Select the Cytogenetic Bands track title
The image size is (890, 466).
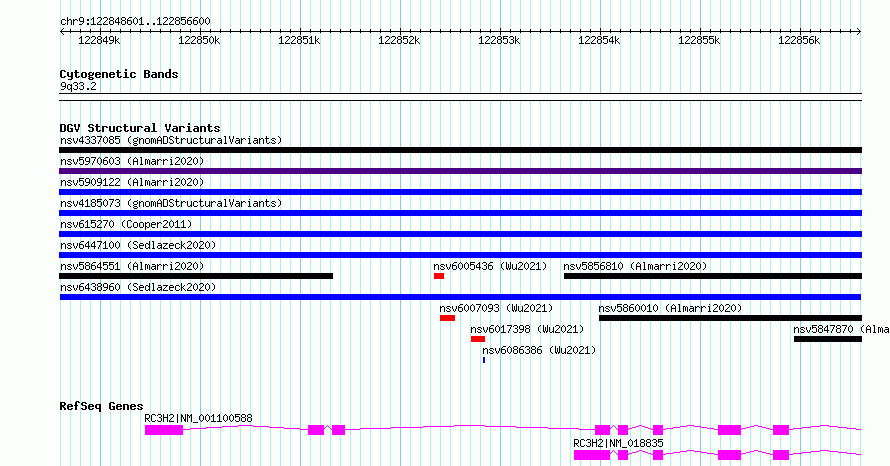[x=119, y=74]
